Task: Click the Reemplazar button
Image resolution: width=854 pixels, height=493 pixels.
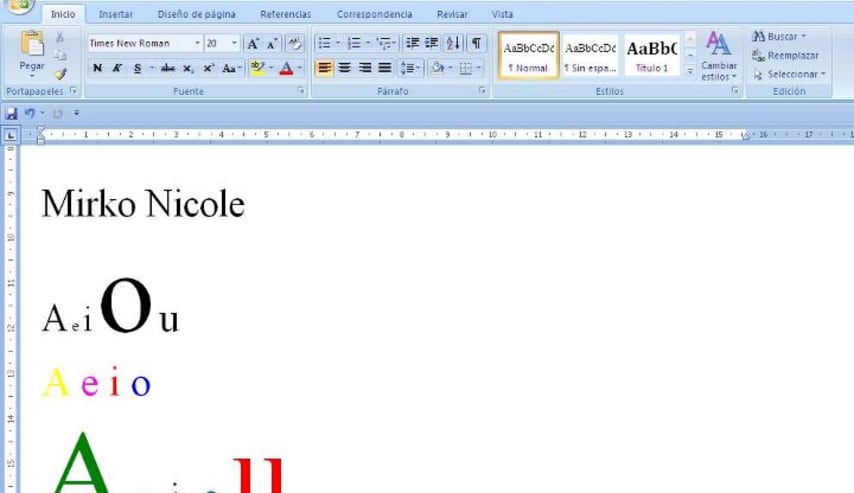Action: [x=786, y=55]
